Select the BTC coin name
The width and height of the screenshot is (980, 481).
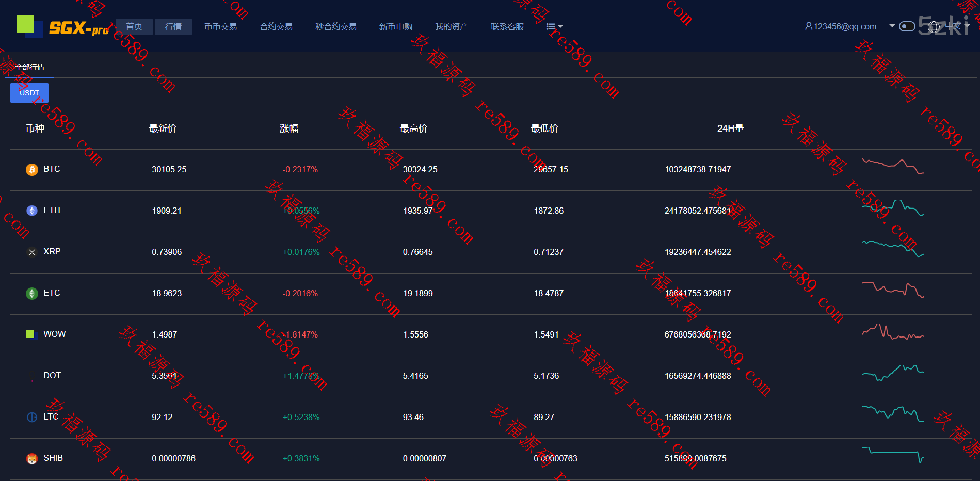coord(52,169)
